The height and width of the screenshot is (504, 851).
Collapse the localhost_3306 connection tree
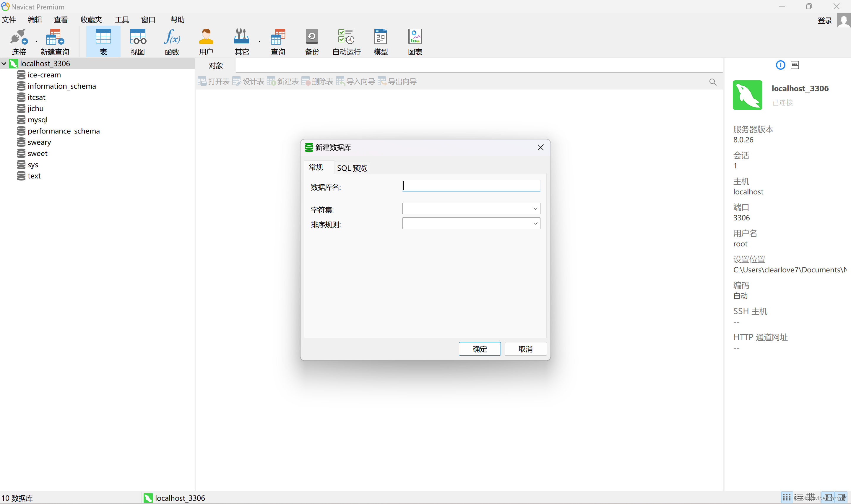4,63
